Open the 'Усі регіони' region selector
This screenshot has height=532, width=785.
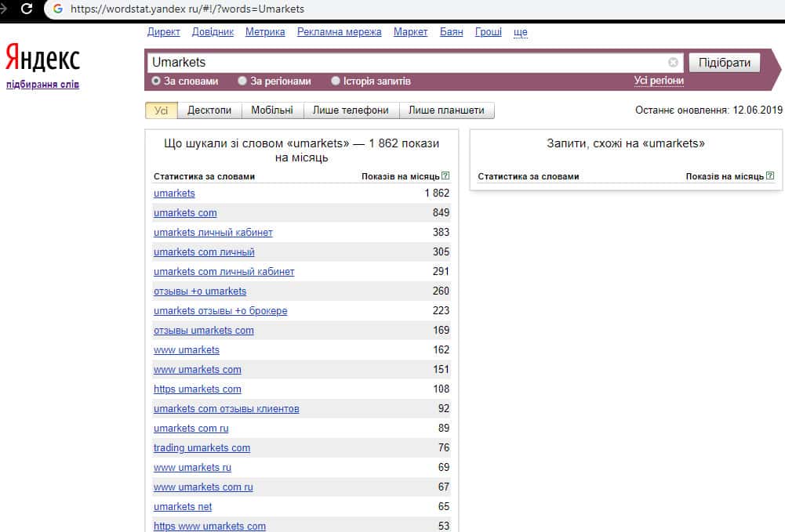pos(659,81)
